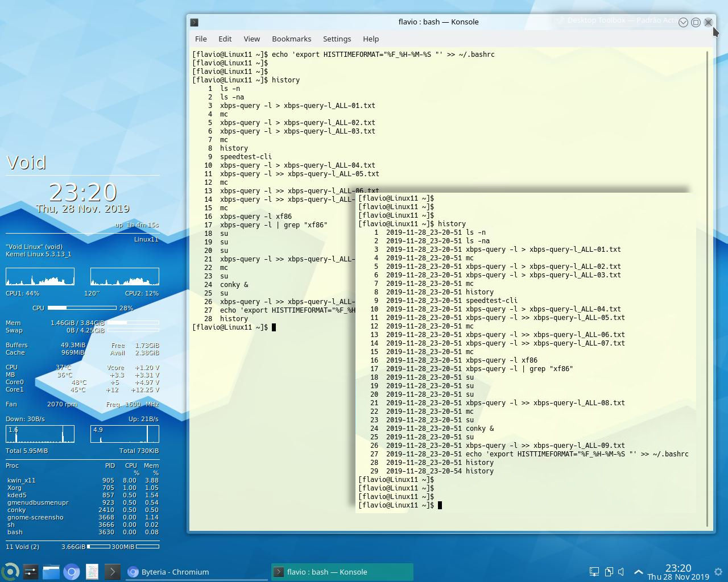Launch Chromium browser from the taskbar
728x582 pixels.
[72, 572]
